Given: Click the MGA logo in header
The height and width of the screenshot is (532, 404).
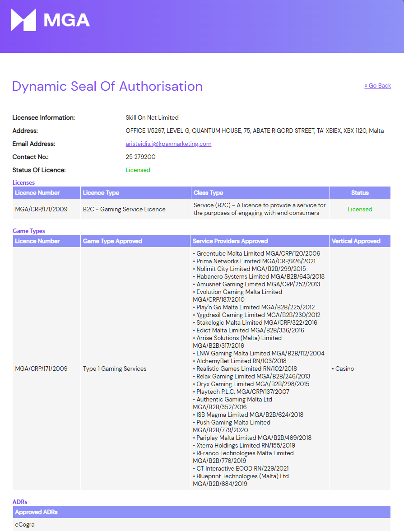Looking at the screenshot, I should coord(50,20).
